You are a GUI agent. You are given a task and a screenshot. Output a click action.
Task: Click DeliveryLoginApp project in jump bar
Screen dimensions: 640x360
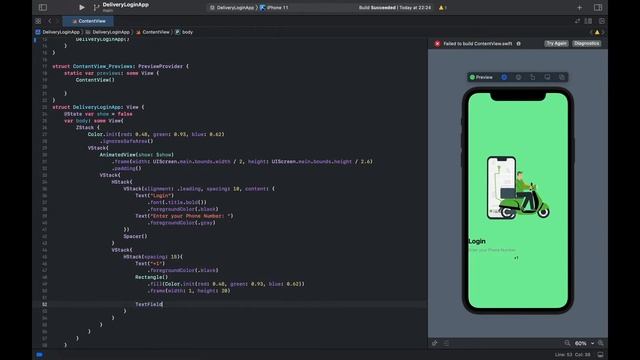[58, 32]
